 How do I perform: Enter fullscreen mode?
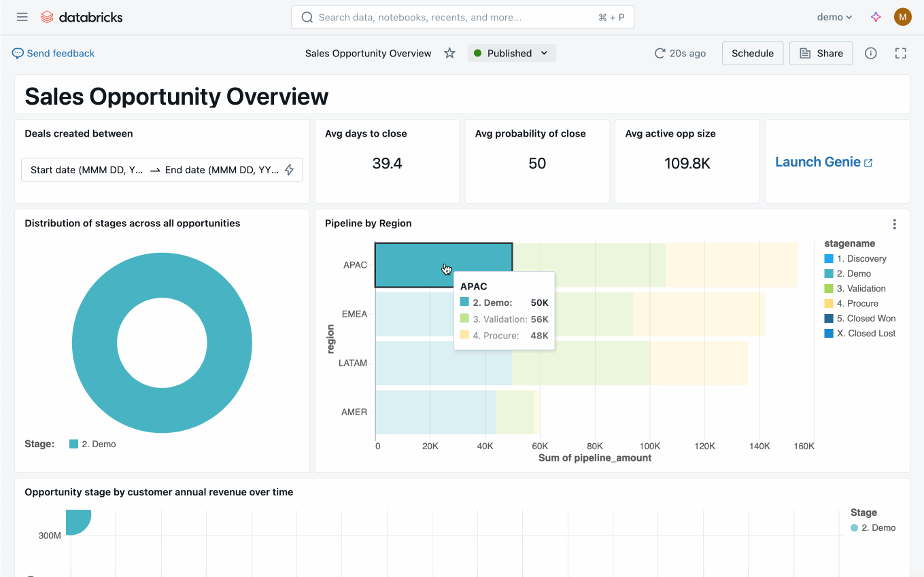(x=901, y=53)
